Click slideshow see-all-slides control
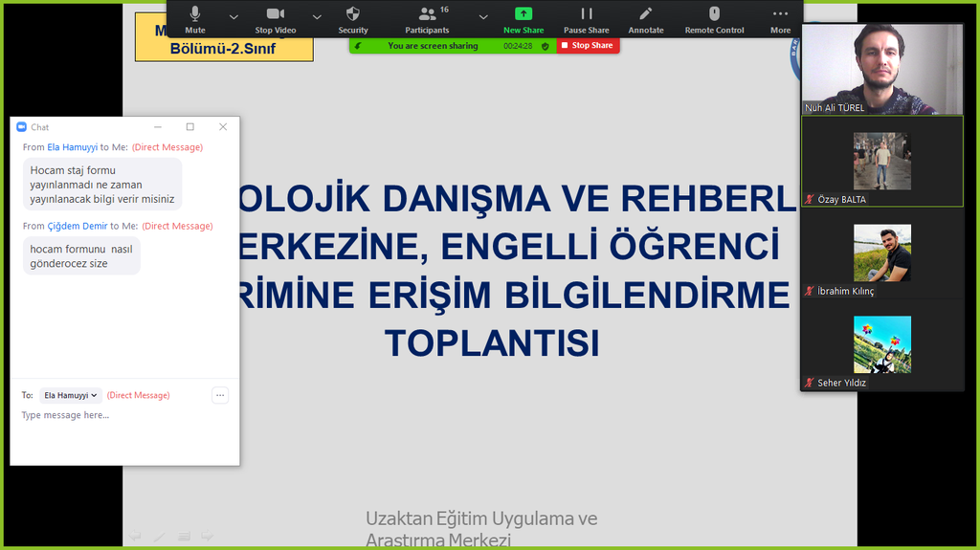 (x=184, y=536)
